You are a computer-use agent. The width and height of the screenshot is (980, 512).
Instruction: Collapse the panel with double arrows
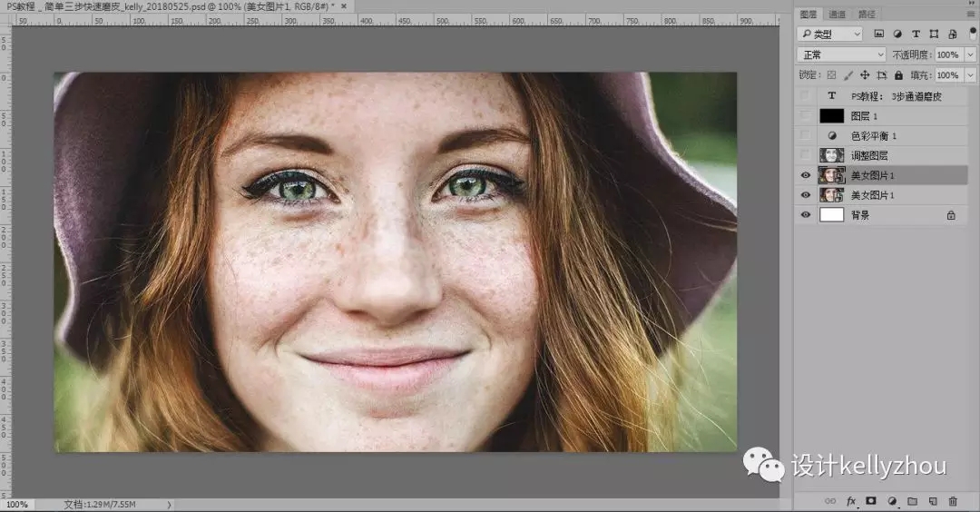971,3
